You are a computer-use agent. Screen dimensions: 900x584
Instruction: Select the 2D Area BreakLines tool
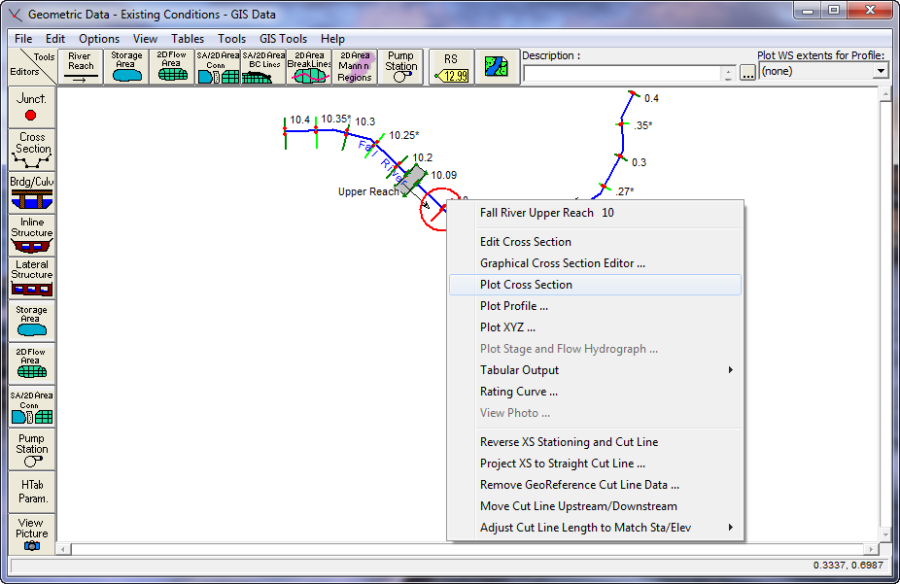(309, 67)
